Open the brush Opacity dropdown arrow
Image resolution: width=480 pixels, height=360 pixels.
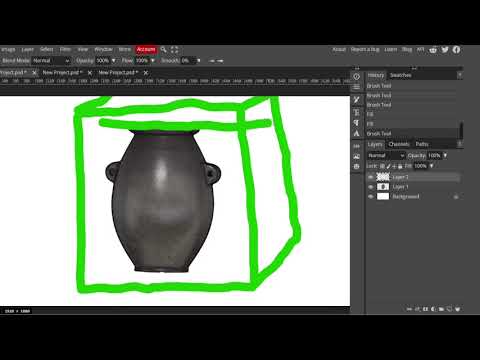[x=114, y=61]
